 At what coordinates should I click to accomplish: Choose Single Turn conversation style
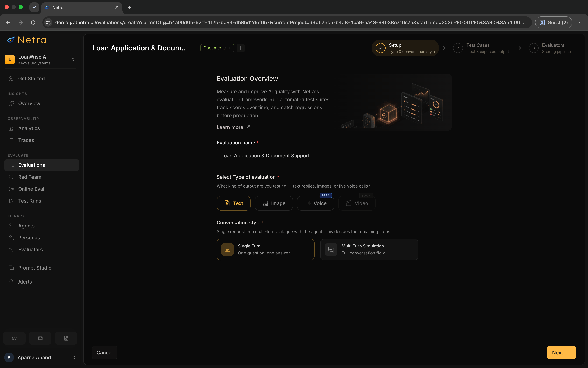pyautogui.click(x=266, y=250)
